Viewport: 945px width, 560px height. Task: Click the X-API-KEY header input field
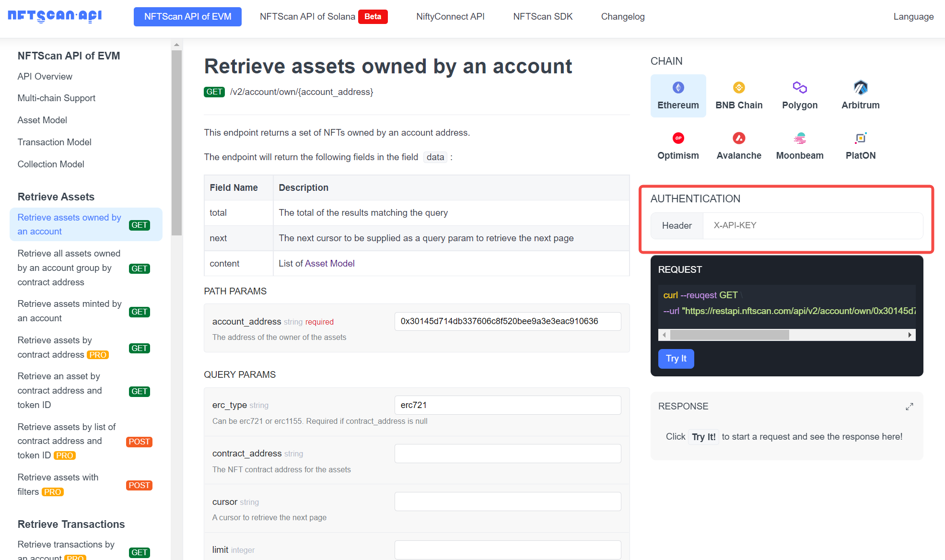(812, 225)
